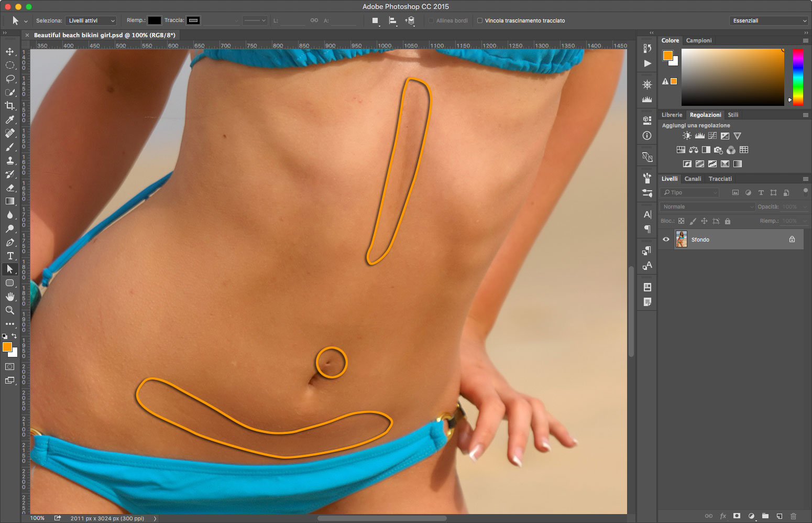
Task: Click the vertical canvas scrollbar
Action: (x=631, y=312)
